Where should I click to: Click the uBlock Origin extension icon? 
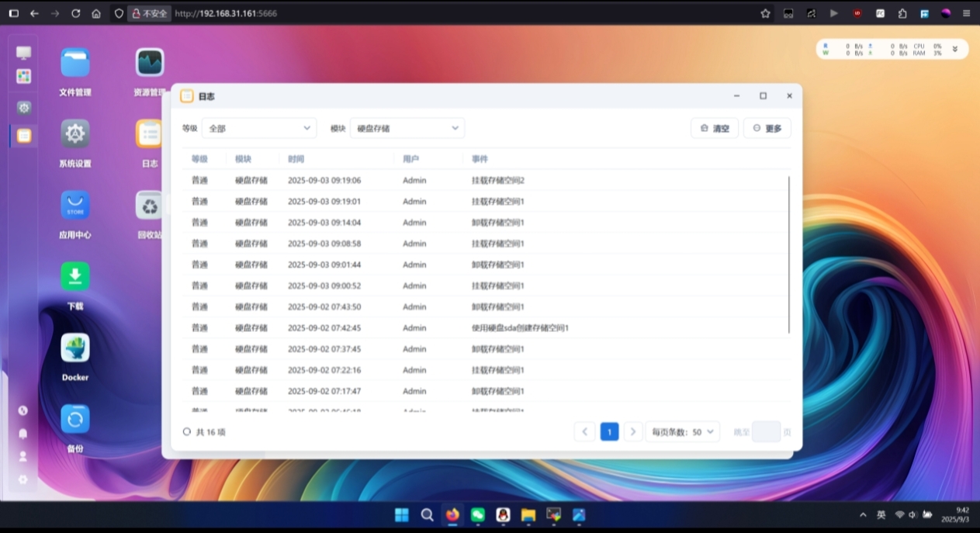pyautogui.click(x=857, y=13)
